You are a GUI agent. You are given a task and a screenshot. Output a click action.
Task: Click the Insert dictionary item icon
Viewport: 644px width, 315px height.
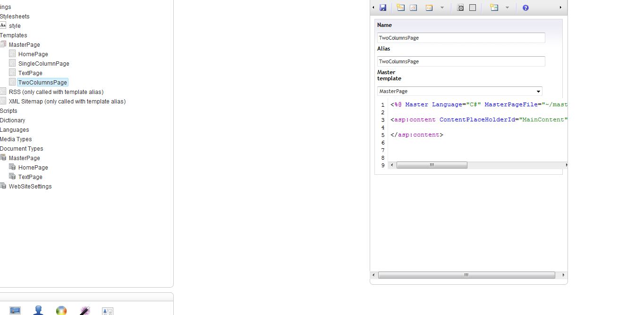[414, 8]
